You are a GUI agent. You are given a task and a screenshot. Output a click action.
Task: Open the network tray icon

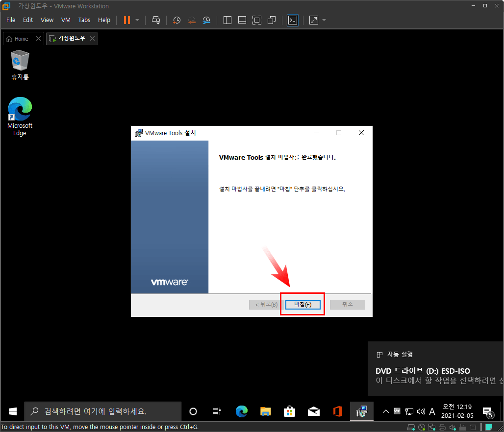[409, 411]
